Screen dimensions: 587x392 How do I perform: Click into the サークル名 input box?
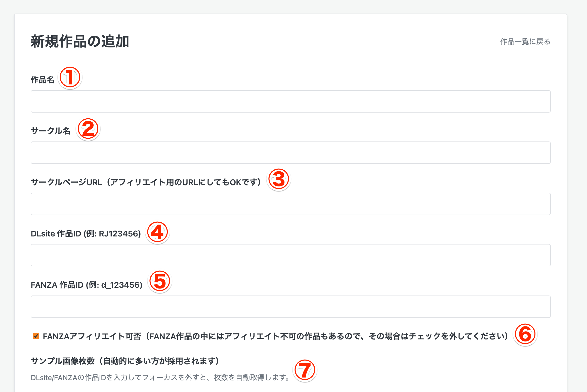tap(290, 153)
